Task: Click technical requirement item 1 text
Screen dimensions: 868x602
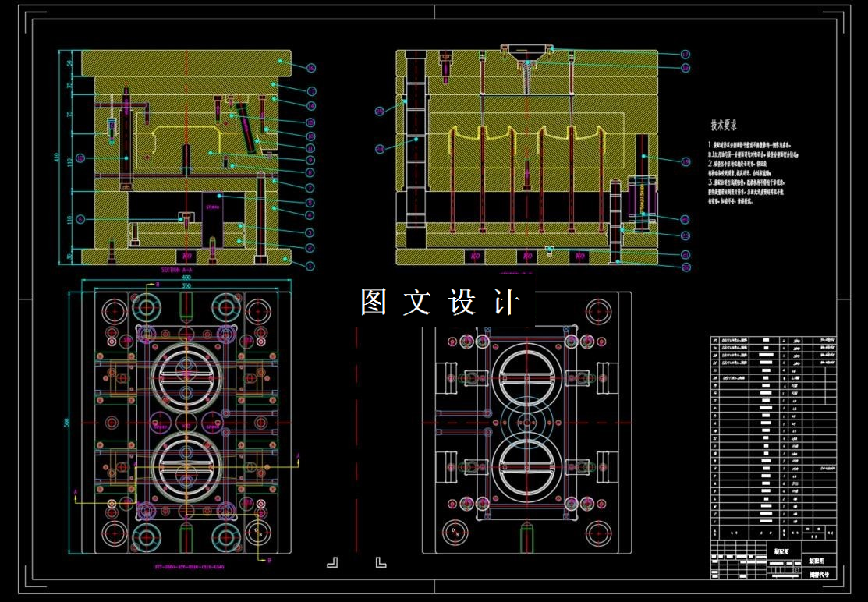Action: [753, 150]
